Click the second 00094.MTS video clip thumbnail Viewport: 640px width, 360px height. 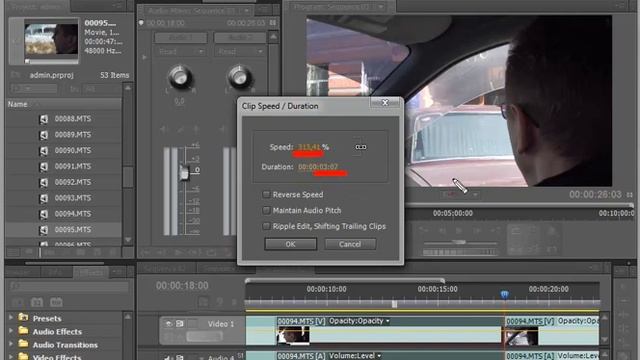coord(521,336)
